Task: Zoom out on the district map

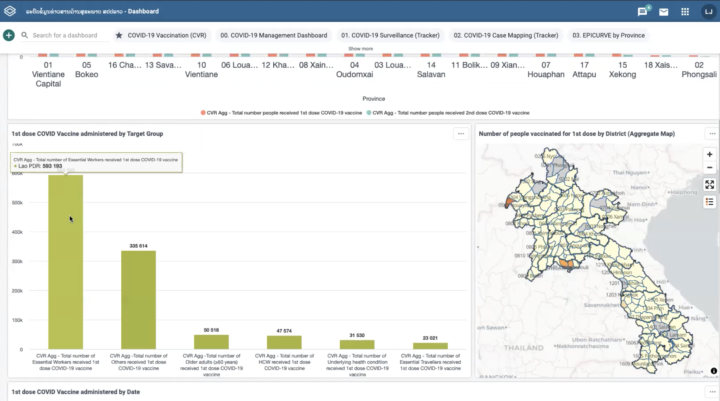Action: point(709,168)
